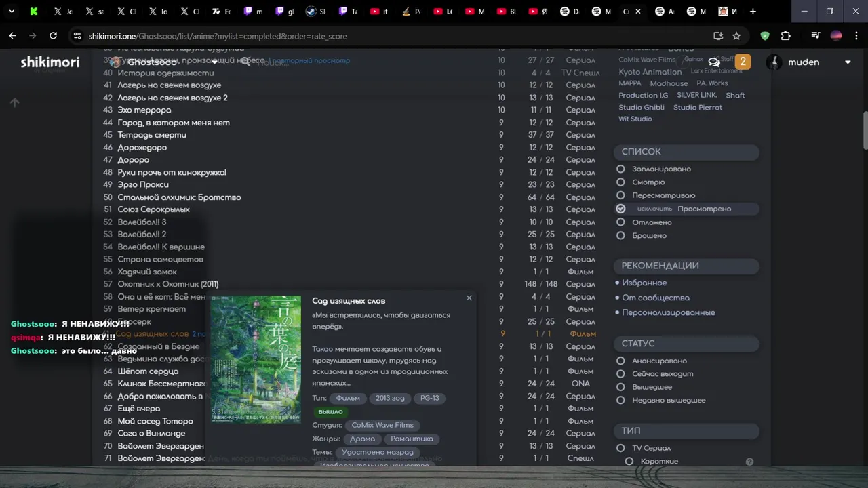Open Сага о Винланде list entry
Screen dimensions: 868x488
click(151, 434)
